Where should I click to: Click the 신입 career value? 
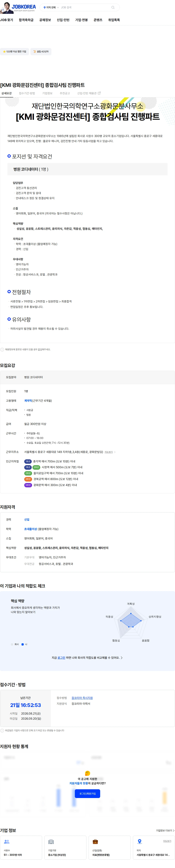(x=27, y=520)
